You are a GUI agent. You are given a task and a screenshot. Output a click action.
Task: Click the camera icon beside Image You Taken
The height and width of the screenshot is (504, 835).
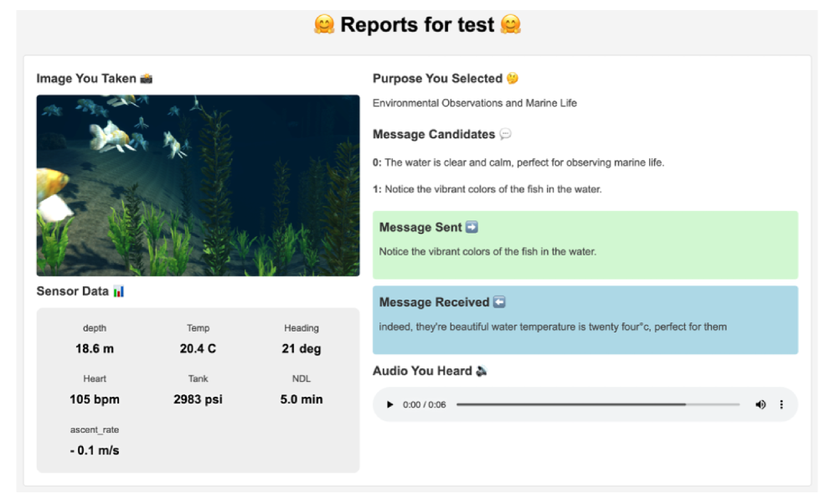(x=147, y=79)
